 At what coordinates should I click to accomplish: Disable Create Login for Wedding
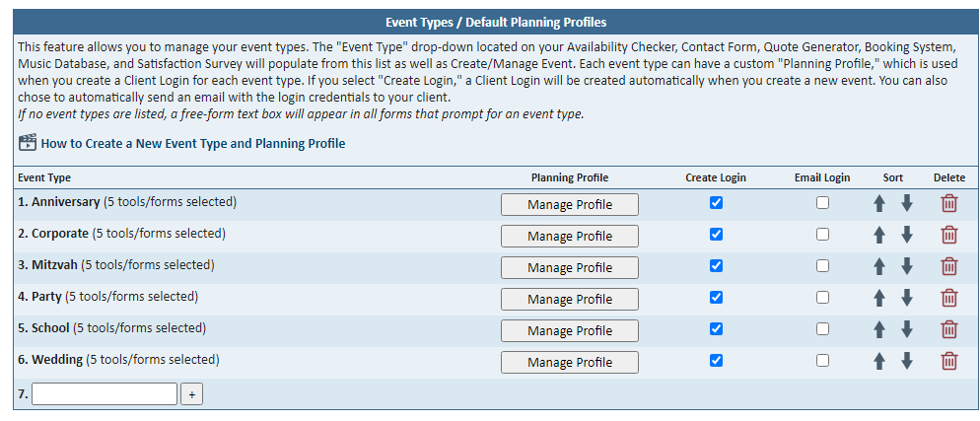pos(716,360)
